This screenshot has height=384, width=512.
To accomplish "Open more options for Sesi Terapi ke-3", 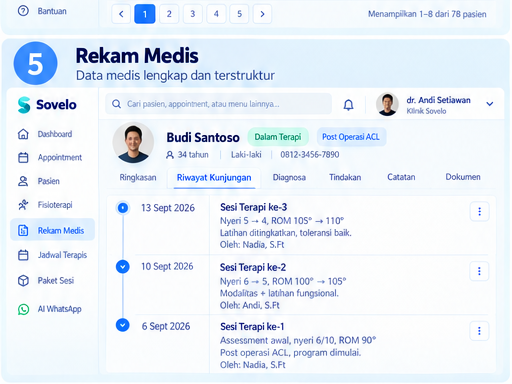I will pos(479,211).
